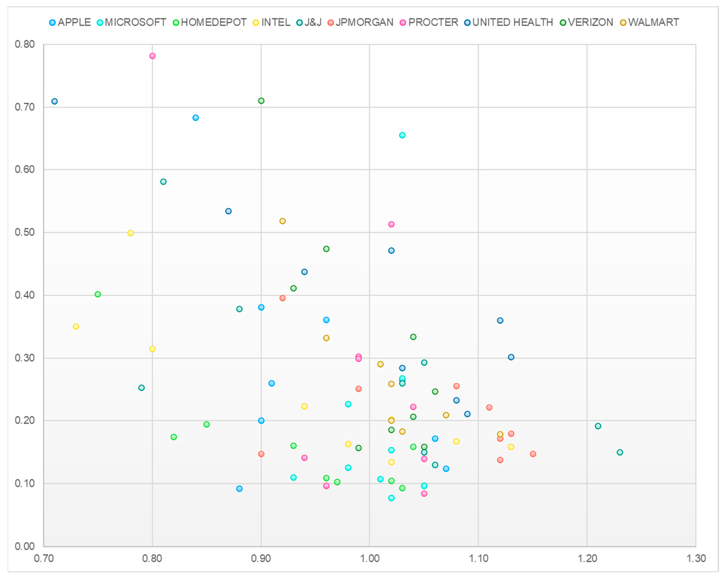Click the MICROSOFT legend marker circle
Viewport: 728px width, 586px height.
[100, 23]
